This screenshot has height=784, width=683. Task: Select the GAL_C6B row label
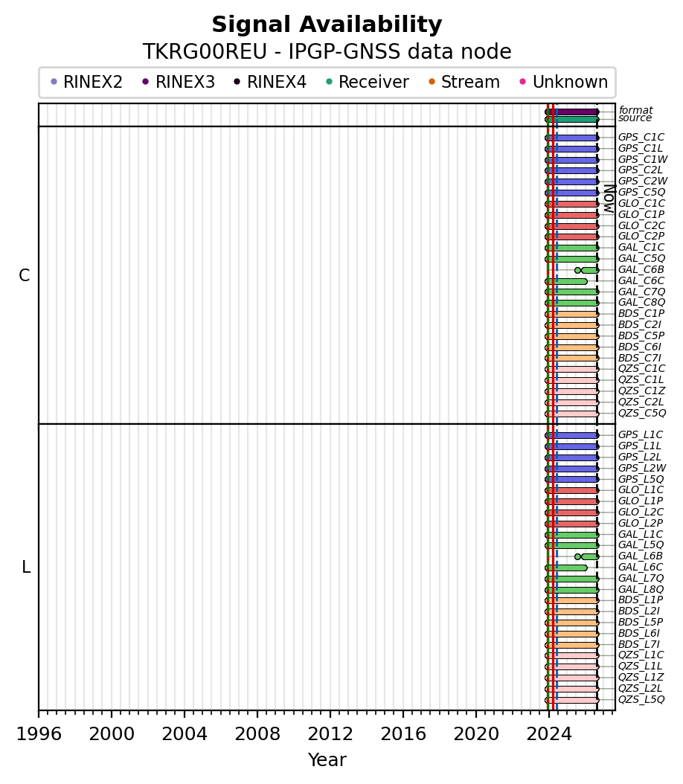641,269
